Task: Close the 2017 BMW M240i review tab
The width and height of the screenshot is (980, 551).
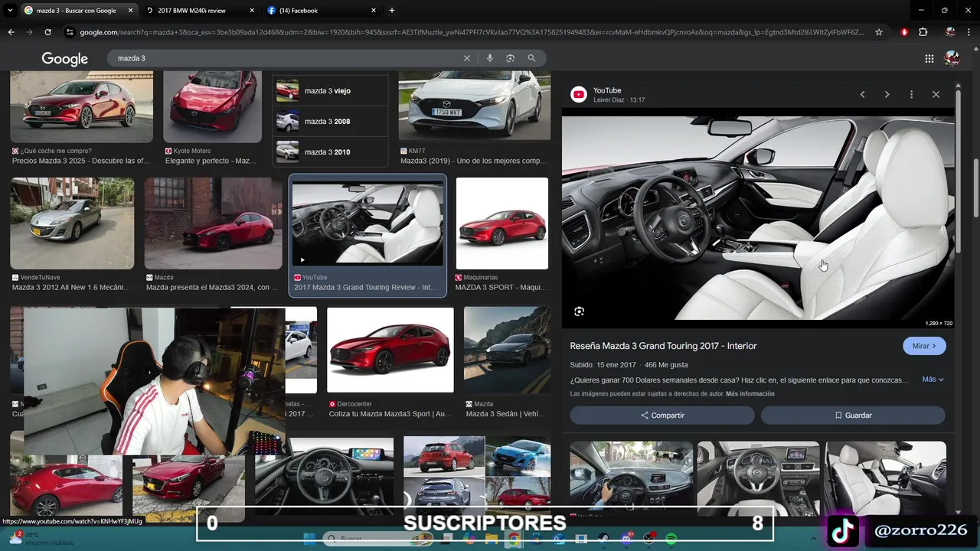Action: [x=252, y=11]
